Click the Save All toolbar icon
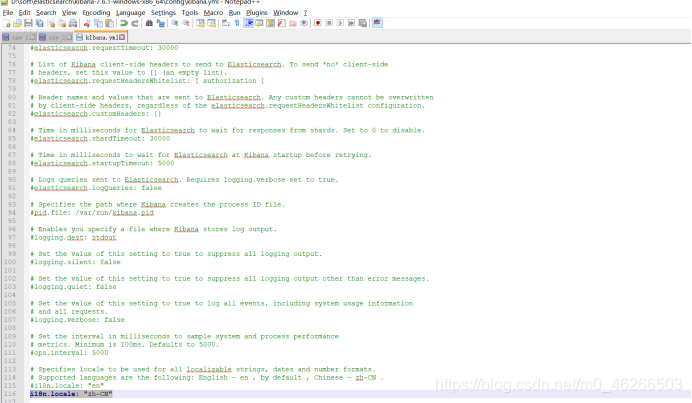Image resolution: width=692 pixels, height=403 pixels. coord(40,23)
